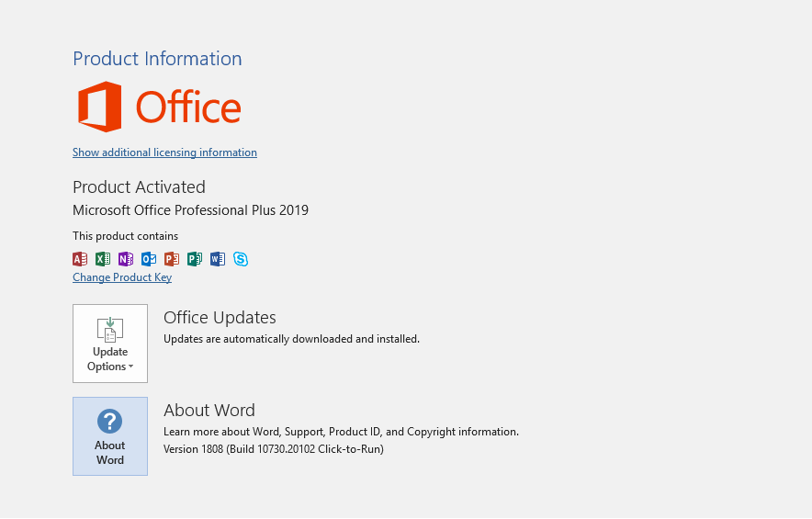Select Microsoft Office Professional Plus 2019 text
The width and height of the screenshot is (812, 519).
(190, 210)
